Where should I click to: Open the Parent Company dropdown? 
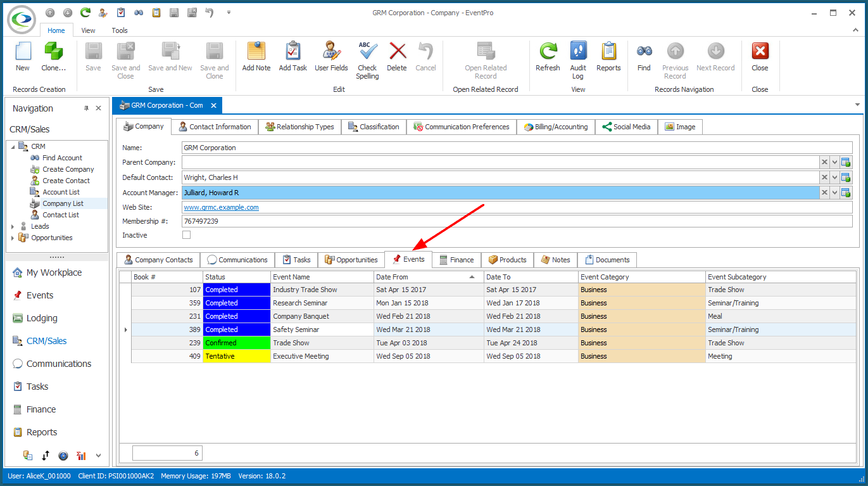pyautogui.click(x=835, y=162)
